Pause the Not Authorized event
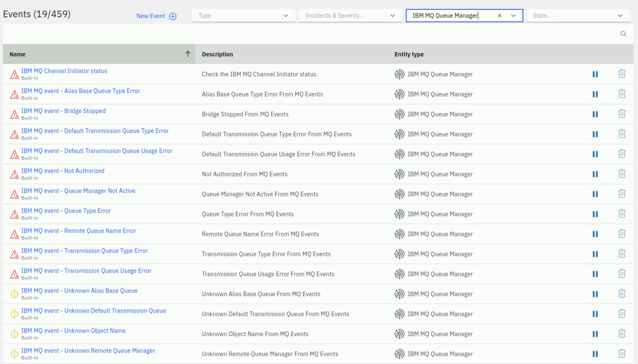 click(x=595, y=174)
